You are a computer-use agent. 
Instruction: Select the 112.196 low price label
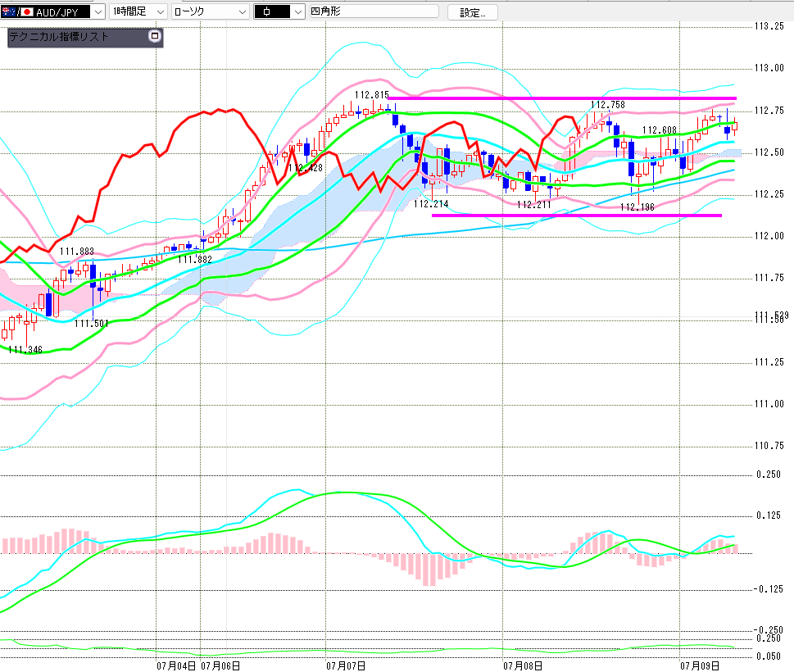637,207
